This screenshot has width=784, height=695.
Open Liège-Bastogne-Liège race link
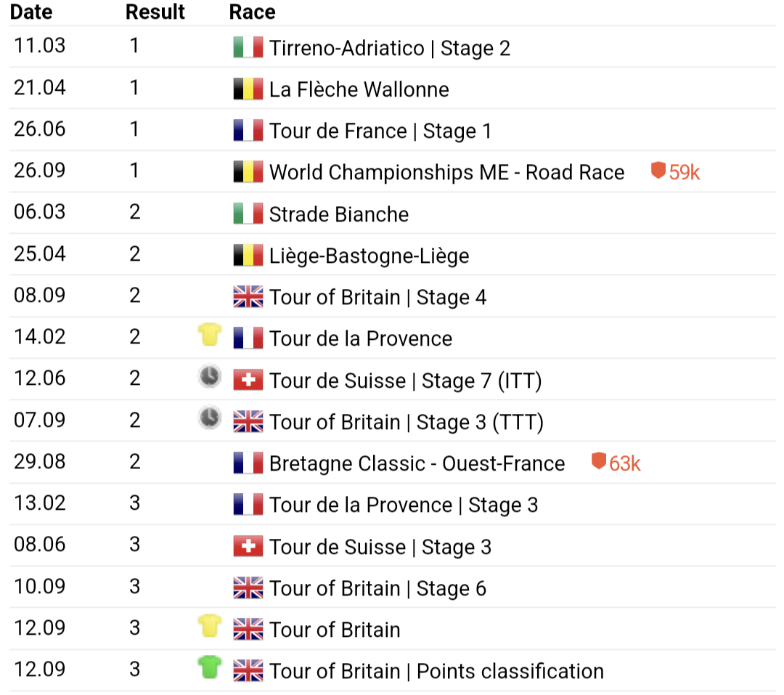click(x=369, y=256)
